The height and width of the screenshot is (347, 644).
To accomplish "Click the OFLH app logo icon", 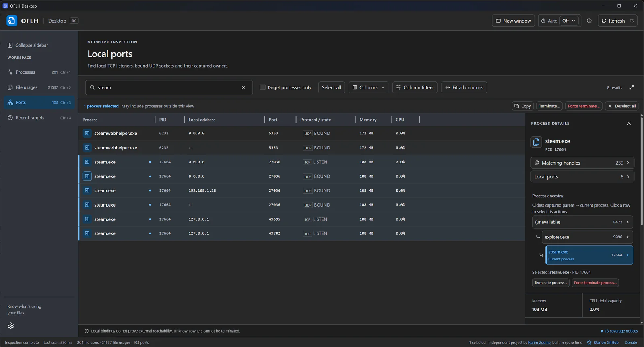I will click(x=12, y=21).
